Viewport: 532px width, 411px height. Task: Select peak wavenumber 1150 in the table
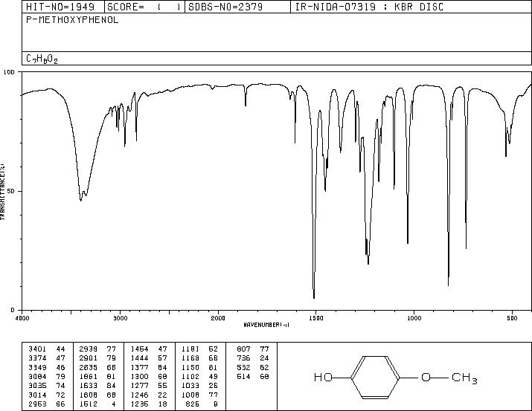tap(190, 367)
